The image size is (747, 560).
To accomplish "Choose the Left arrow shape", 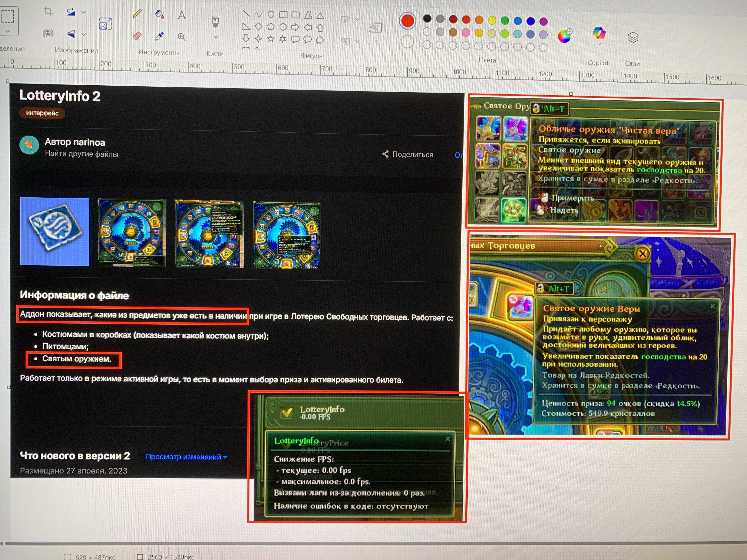I will click(x=308, y=28).
